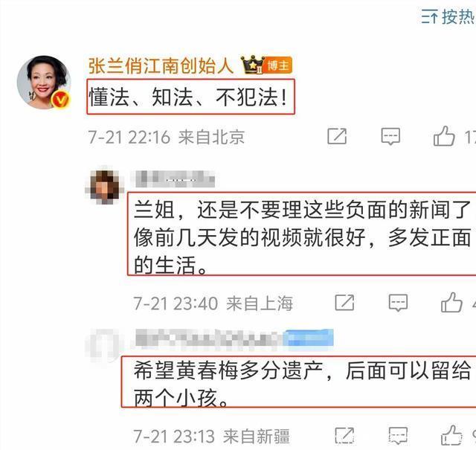The height and width of the screenshot is (450, 476).
Task: Reply to the 懂法、知法 comment
Action: [390, 136]
